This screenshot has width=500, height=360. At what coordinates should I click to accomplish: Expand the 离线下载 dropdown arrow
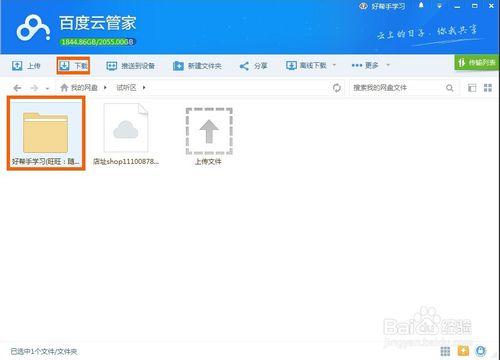pos(334,65)
